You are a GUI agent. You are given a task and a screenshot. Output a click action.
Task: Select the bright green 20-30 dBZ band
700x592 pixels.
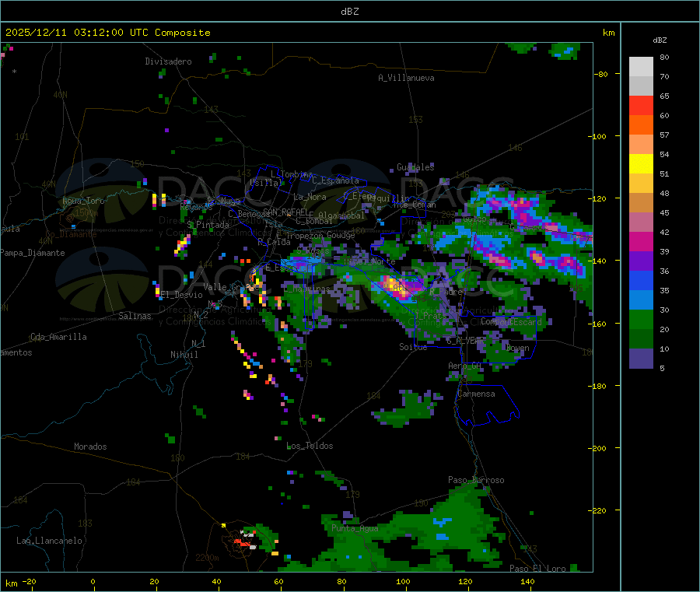[x=641, y=319]
